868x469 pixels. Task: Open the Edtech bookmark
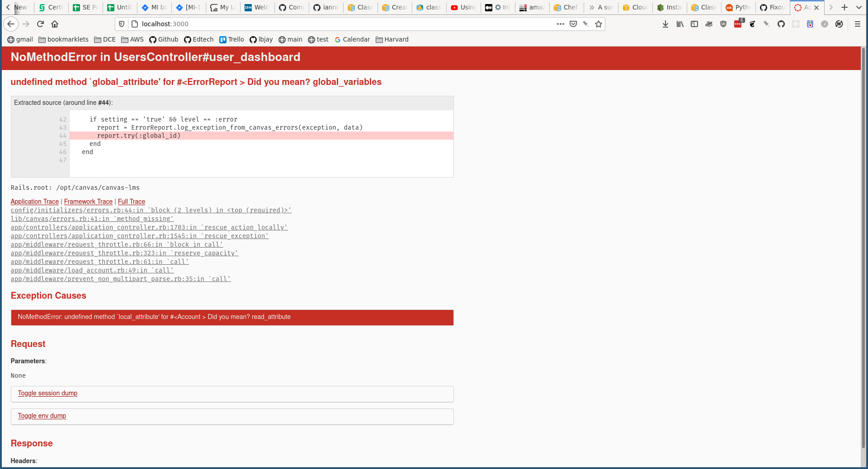(x=199, y=39)
